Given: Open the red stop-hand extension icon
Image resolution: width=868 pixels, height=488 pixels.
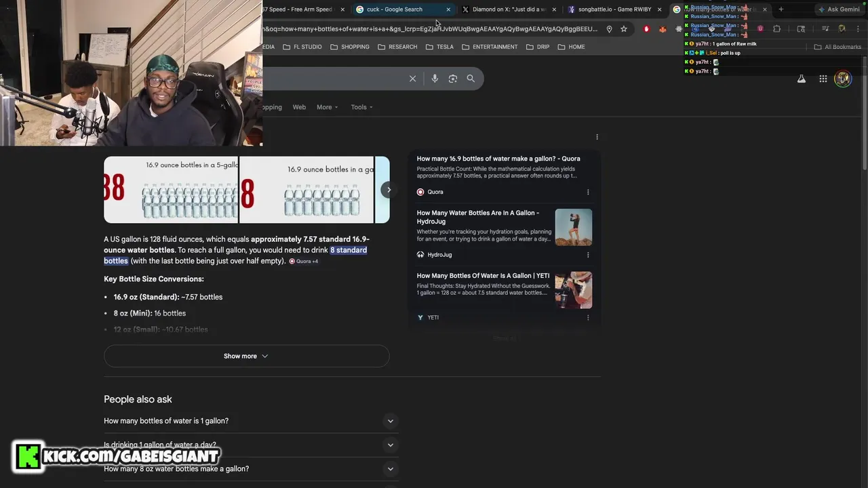Looking at the screenshot, I should coord(646,29).
